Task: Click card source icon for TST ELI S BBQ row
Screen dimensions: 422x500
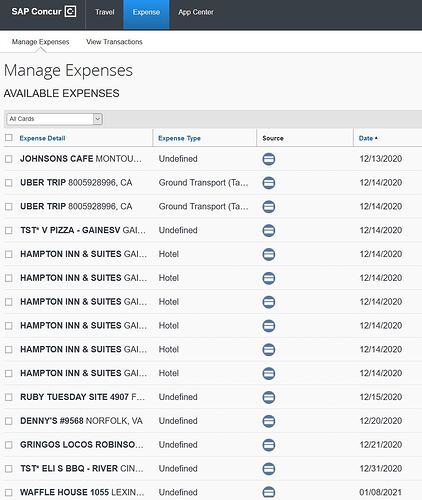Action: (x=269, y=469)
